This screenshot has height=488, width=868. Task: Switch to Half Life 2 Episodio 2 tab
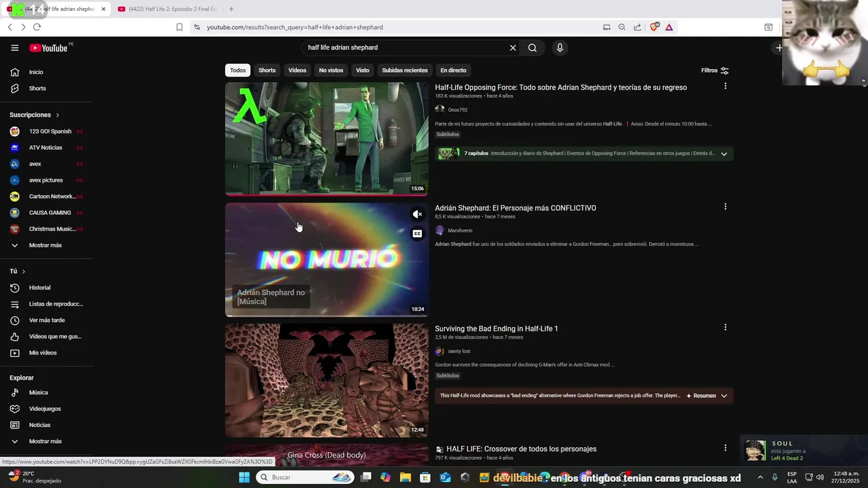167,9
